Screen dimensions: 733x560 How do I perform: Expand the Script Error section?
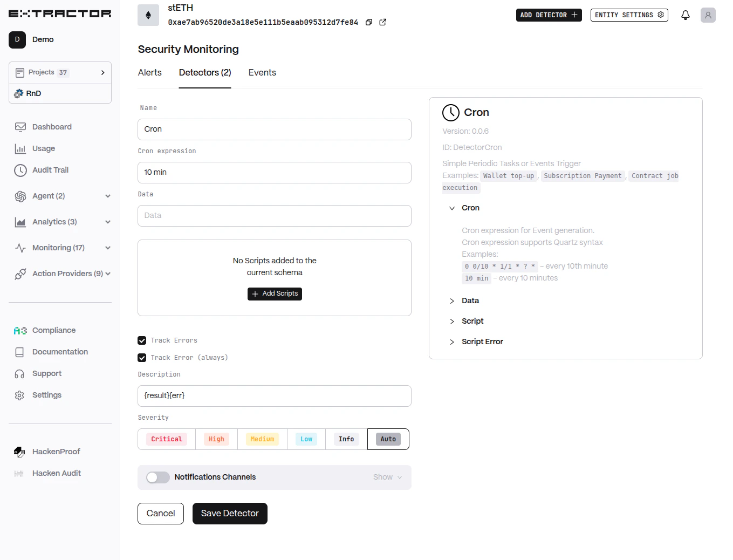[452, 342]
